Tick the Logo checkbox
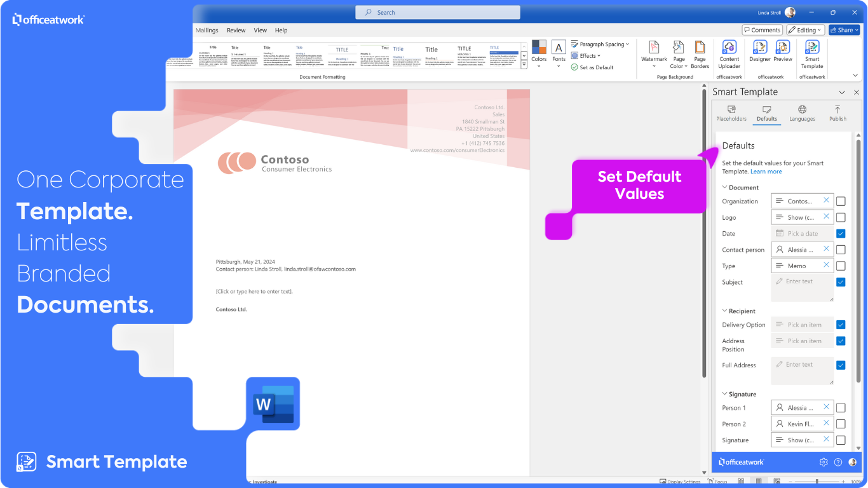Screen dimensions: 868x488 [x=841, y=217]
